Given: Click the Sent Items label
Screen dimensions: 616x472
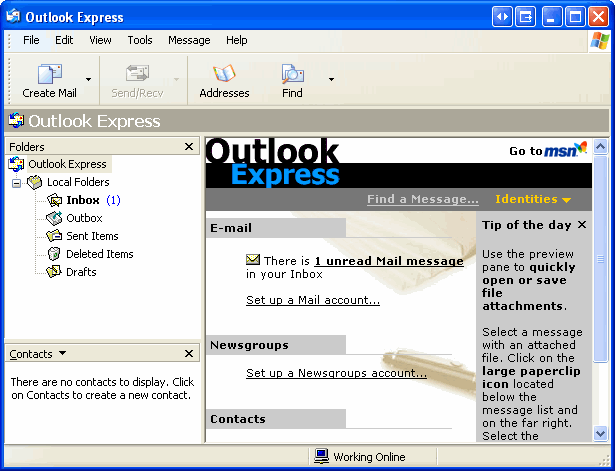Looking at the screenshot, I should tap(92, 236).
